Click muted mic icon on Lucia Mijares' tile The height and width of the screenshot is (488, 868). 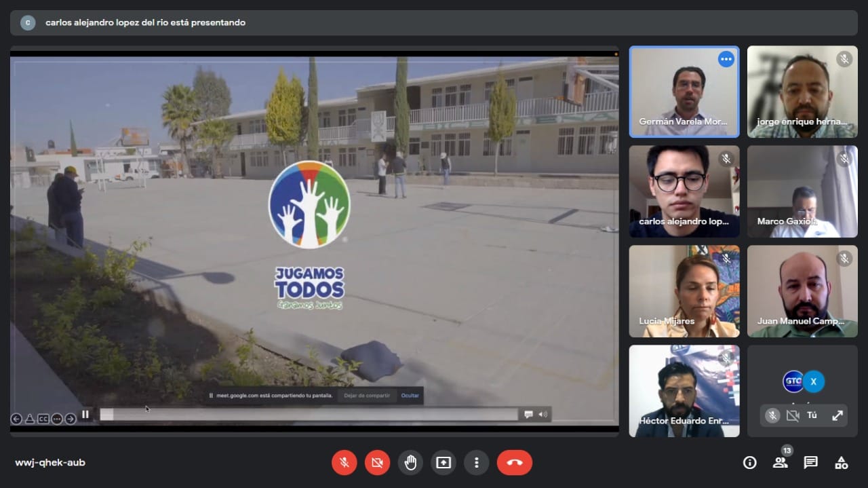click(x=726, y=259)
